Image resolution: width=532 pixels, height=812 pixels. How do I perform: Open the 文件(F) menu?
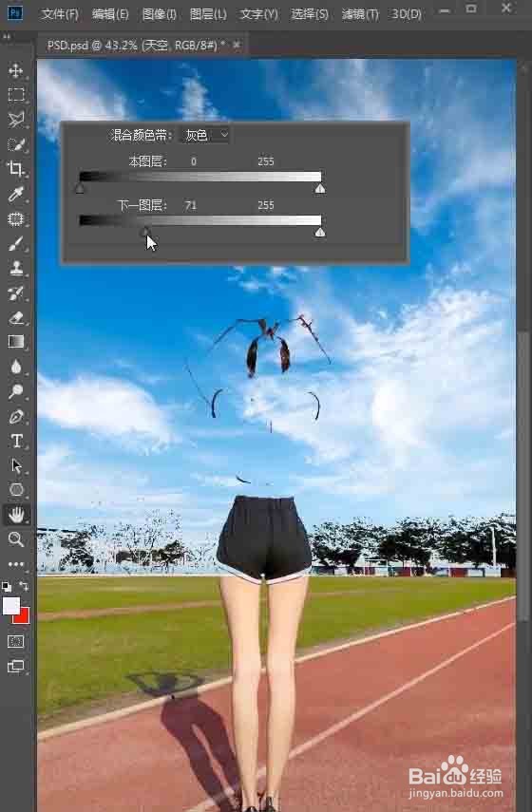coord(60,14)
